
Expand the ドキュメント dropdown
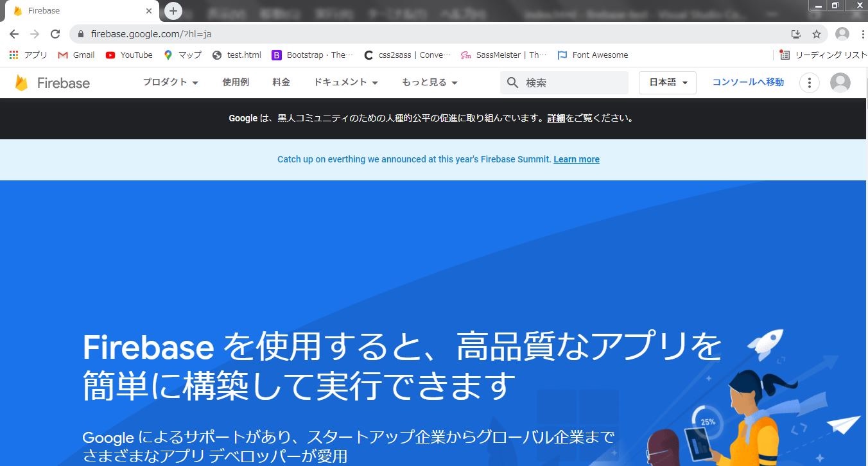[x=345, y=83]
